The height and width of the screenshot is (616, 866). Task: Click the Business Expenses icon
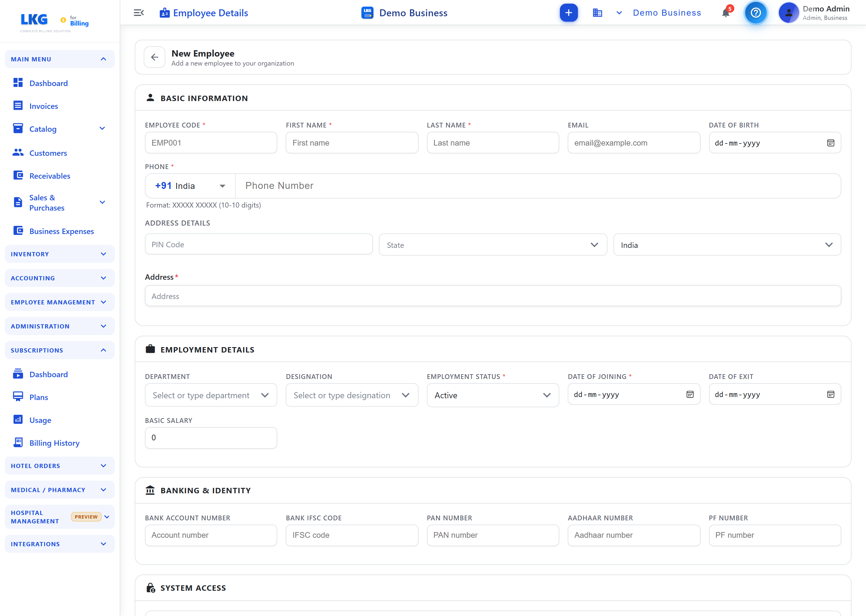coord(18,231)
